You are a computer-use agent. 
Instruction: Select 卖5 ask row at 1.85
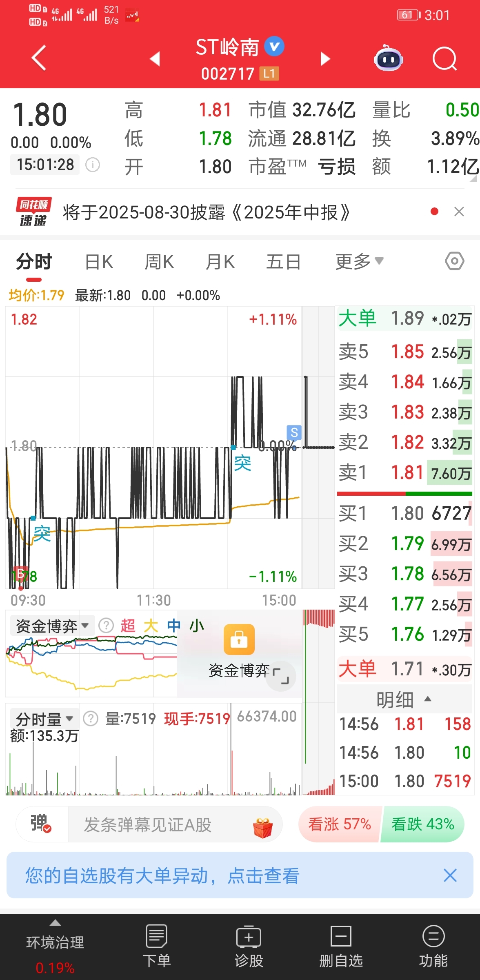tap(405, 352)
